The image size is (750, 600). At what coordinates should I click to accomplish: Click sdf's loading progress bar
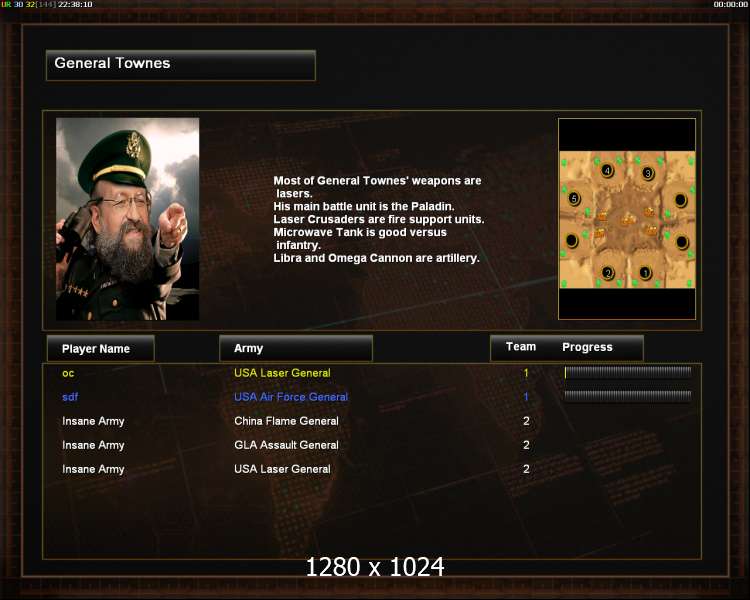(x=628, y=396)
